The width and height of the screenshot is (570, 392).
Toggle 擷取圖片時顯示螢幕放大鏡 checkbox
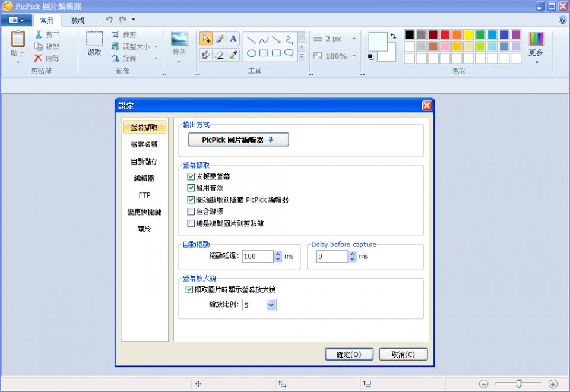click(189, 289)
